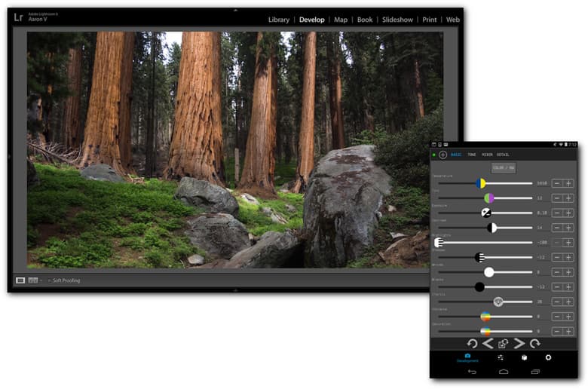The image size is (588, 389).
Task: Select the Loupe view icon in the toolbar
Action: pos(20,280)
